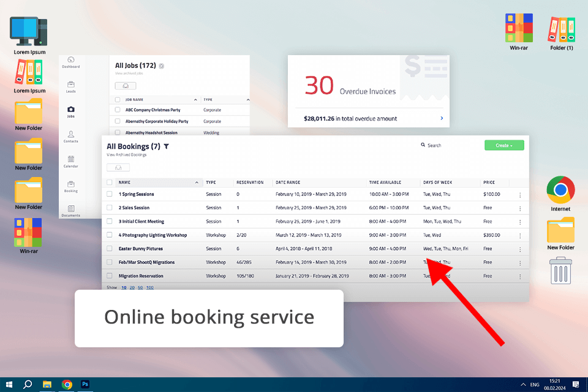Image resolution: width=588 pixels, height=392 pixels.
Task: Check the Easter Bunny Pictures row
Action: (110, 248)
